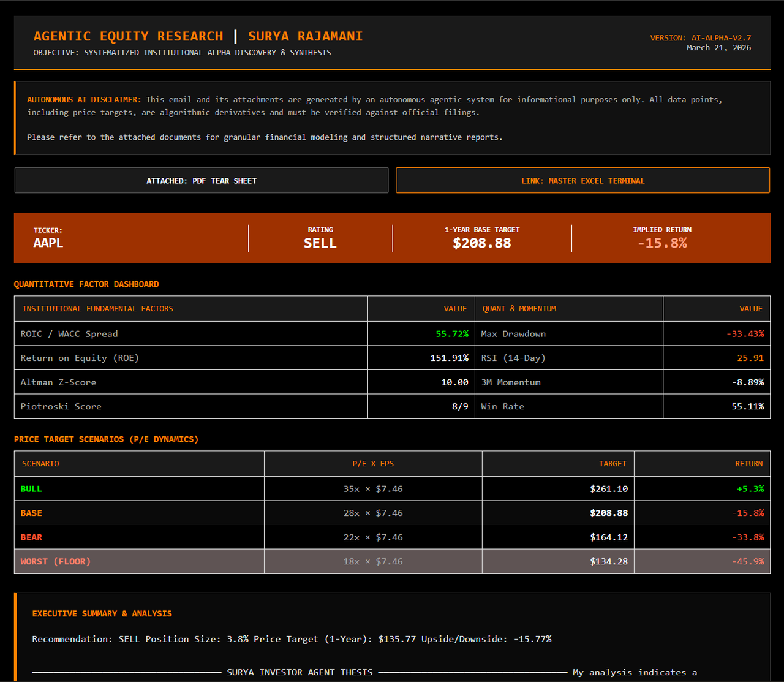Click the Piotroski Score label
784x682 pixels.
61,406
